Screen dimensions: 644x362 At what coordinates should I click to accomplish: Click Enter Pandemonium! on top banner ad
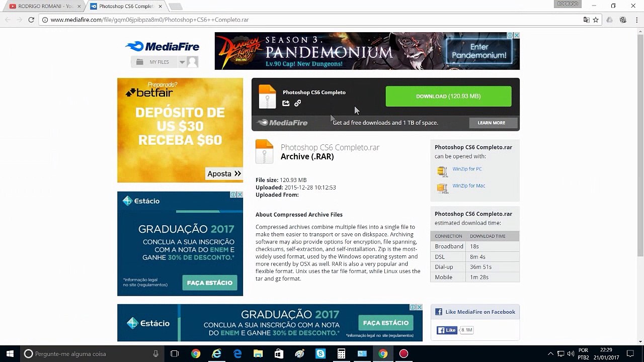479,51
